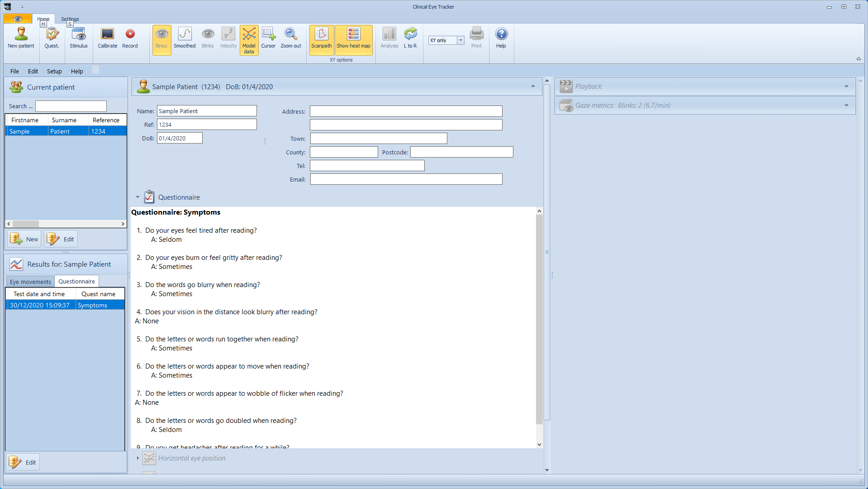Expand the Horizontal eye position section
868x489 pixels.
138,458
